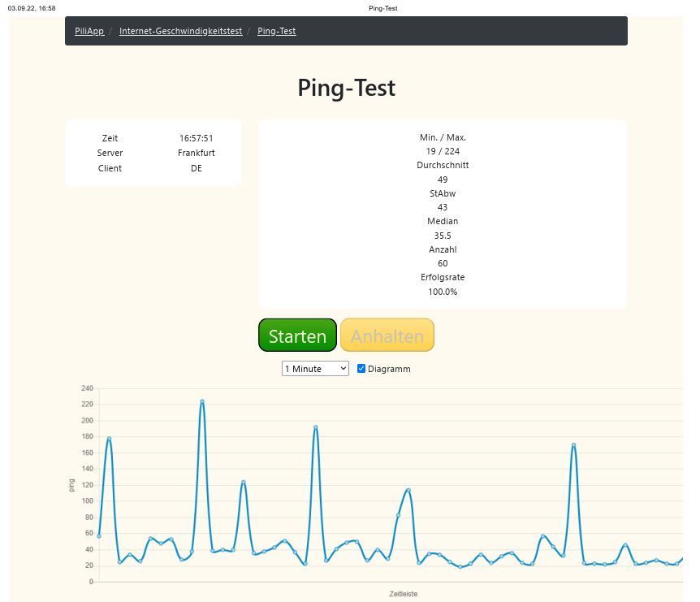
Task: Click the yellow Anhalten button
Action: click(x=387, y=336)
